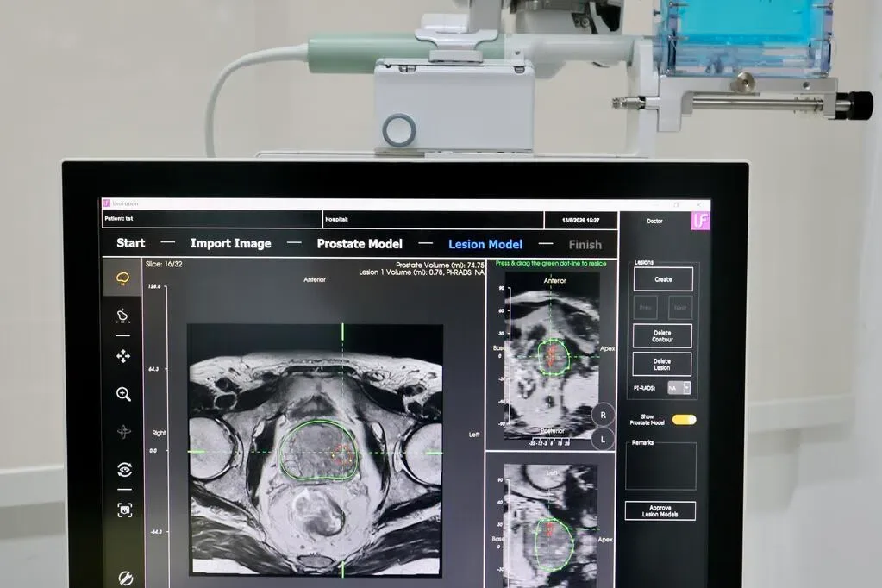
Task: Click the 'Doctor' label
Action: click(x=654, y=221)
